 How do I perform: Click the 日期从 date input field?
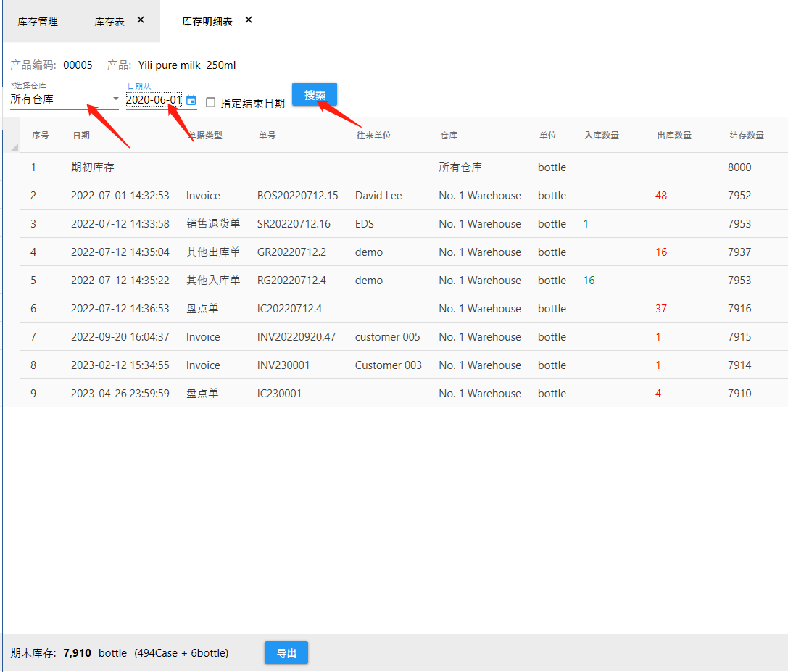(154, 99)
